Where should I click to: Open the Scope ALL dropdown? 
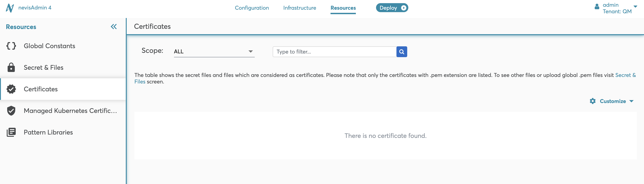coord(214,51)
